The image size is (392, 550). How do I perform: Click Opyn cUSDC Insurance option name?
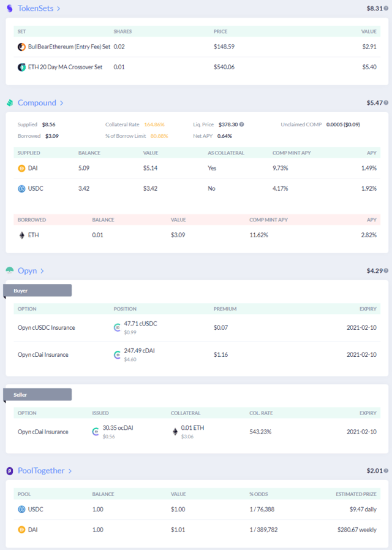(x=46, y=327)
